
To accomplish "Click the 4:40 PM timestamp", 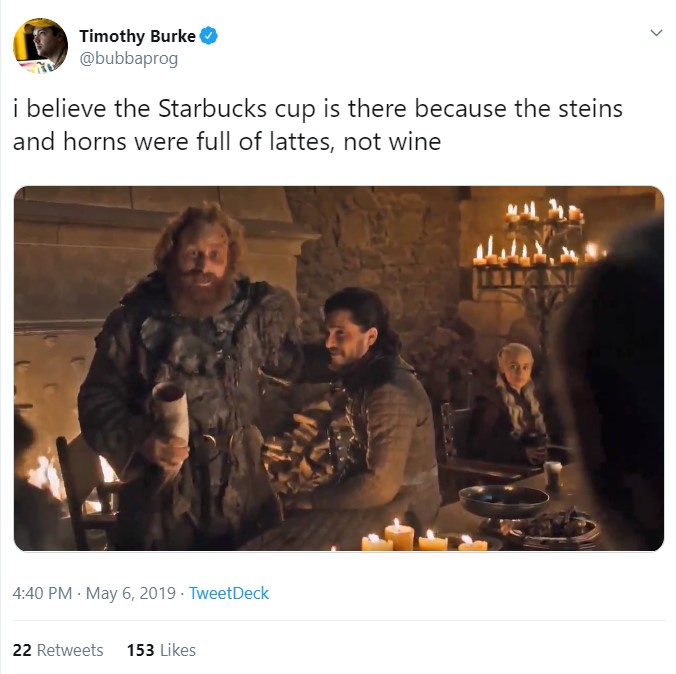I will pyautogui.click(x=42, y=593).
